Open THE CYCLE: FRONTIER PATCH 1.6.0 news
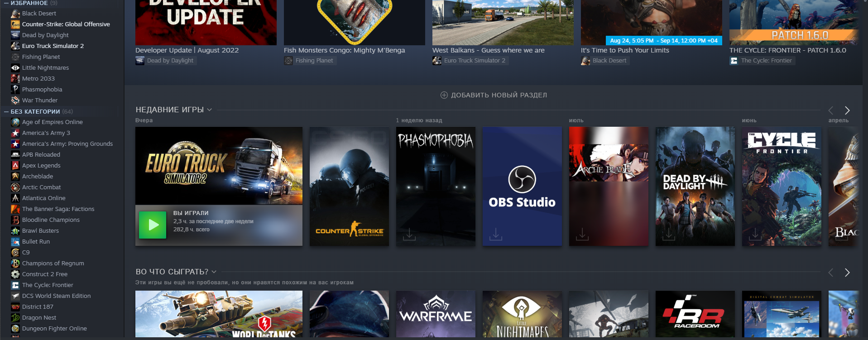Viewport: 868px width, 340px height. tap(788, 50)
